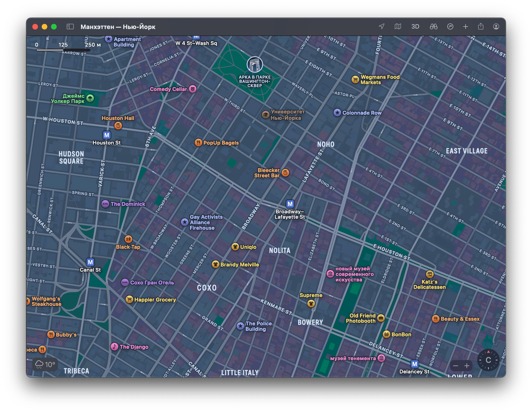Image resolution: width=532 pixels, height=412 pixels.
Task: Open the account profile icon
Action: [x=496, y=26]
